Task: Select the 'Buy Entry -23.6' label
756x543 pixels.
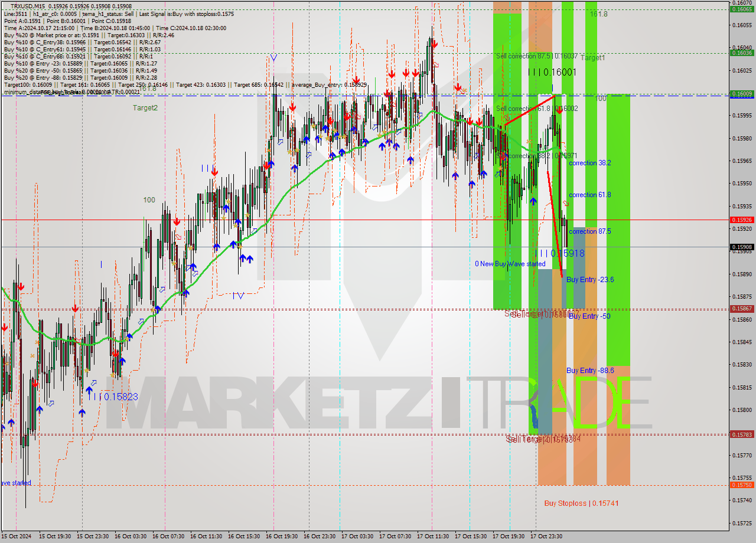Action: tap(590, 279)
